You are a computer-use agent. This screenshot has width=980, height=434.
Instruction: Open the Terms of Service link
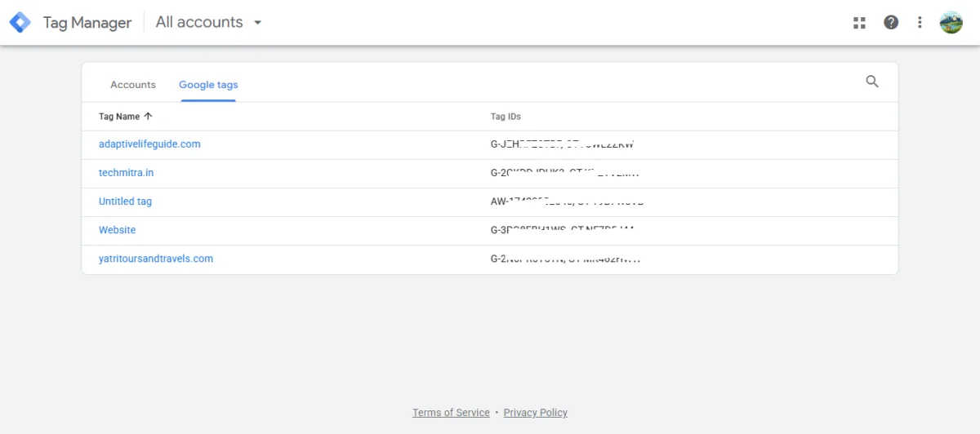[x=451, y=413]
